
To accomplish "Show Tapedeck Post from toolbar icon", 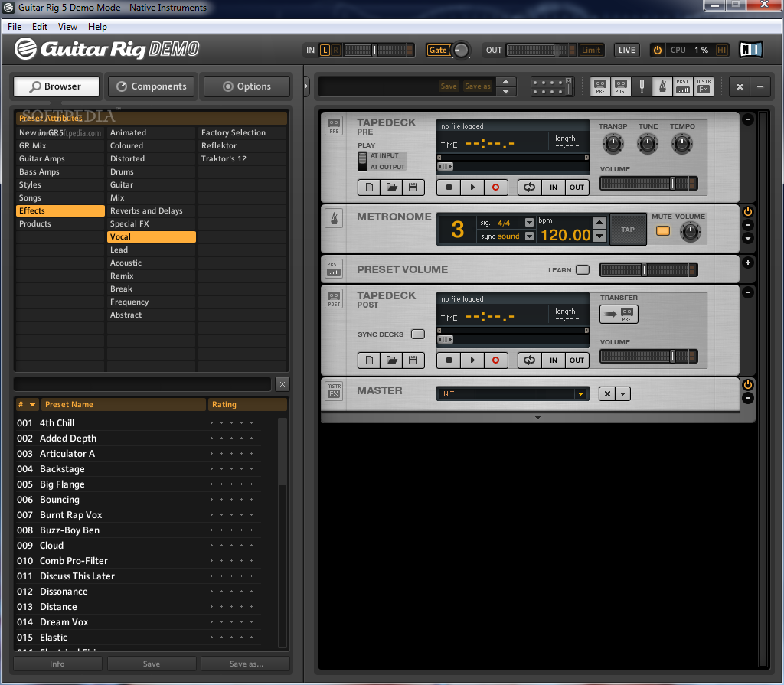I will [x=621, y=86].
